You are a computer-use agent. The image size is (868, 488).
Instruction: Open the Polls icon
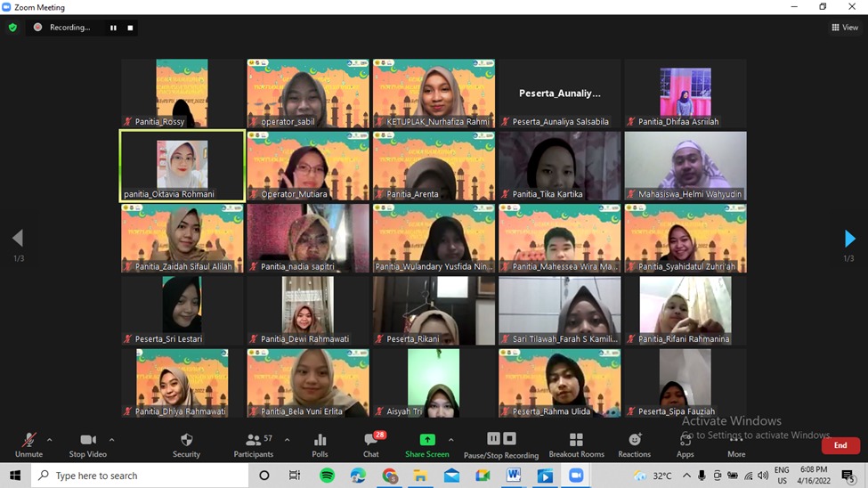click(320, 443)
